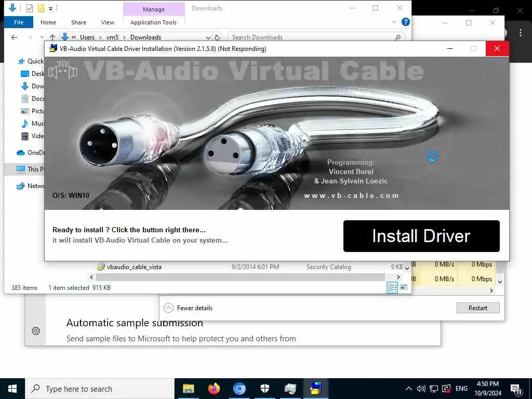Open the www.vb-cable.com link in installer

(351, 196)
